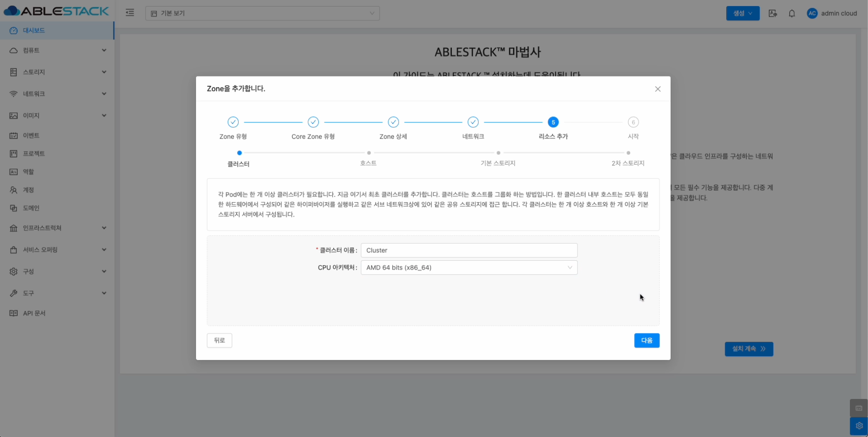Click the AC user avatar
The image size is (868, 437).
[812, 13]
